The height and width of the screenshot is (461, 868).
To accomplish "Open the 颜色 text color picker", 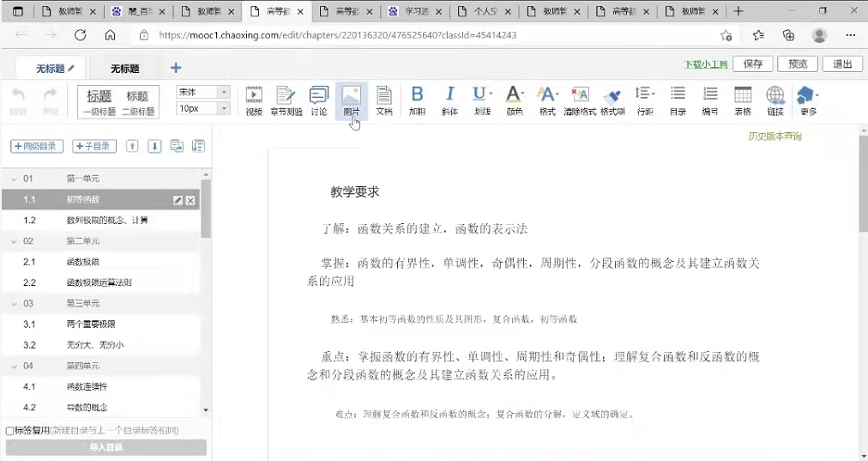I will pyautogui.click(x=514, y=100).
